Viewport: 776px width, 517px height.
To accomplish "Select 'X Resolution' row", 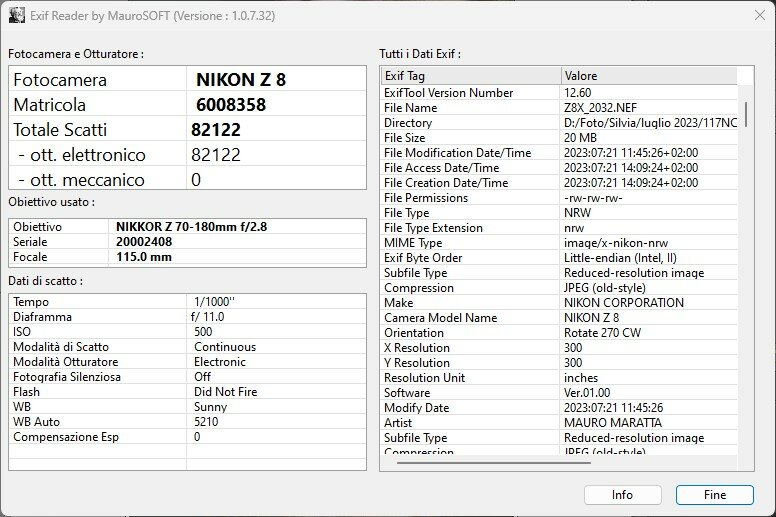I will (x=559, y=348).
